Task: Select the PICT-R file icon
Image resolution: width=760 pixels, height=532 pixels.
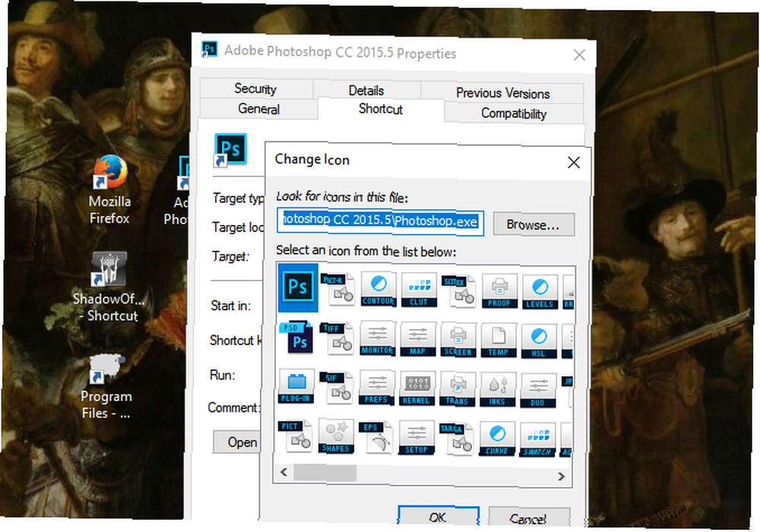Action: 337,289
